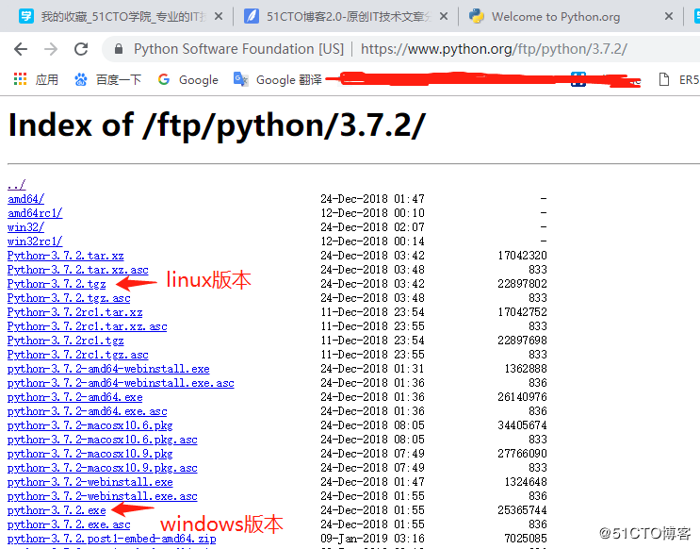Open the Google Translate bookmark icon
This screenshot has width=700, height=549.
(x=241, y=79)
